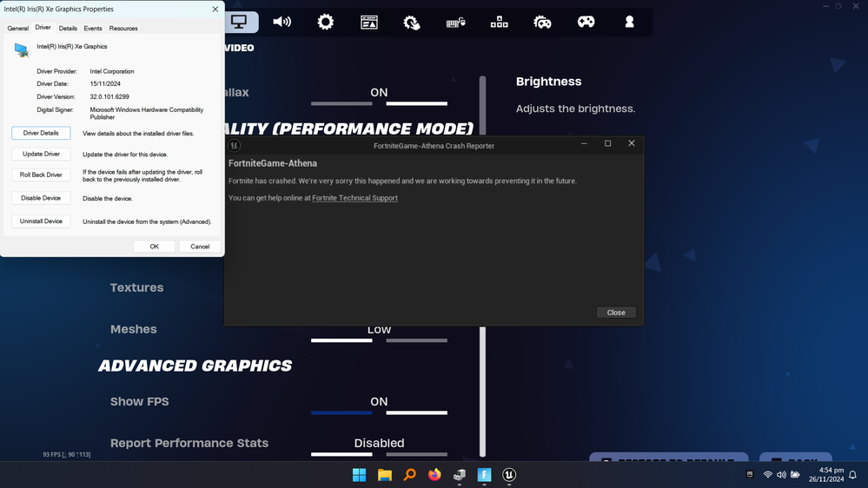Open File Explorer from taskbar
The height and width of the screenshot is (488, 868).
[x=385, y=475]
